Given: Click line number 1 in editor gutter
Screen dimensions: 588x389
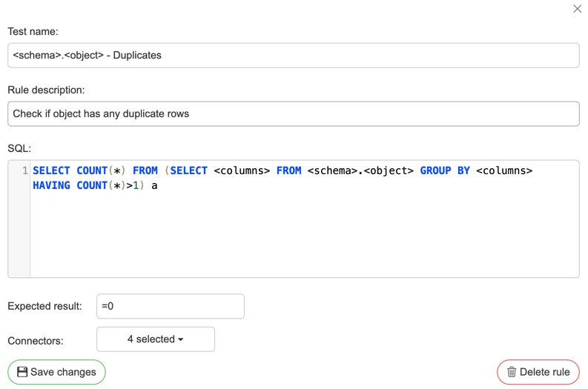Looking at the screenshot, I should pos(24,171).
